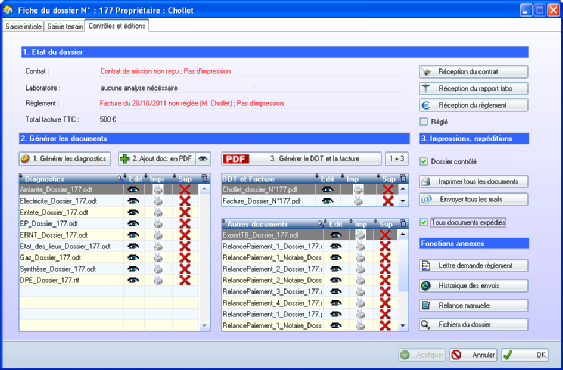
Task: Click down arrow in Autres documents scrollbar
Action: coord(403,325)
